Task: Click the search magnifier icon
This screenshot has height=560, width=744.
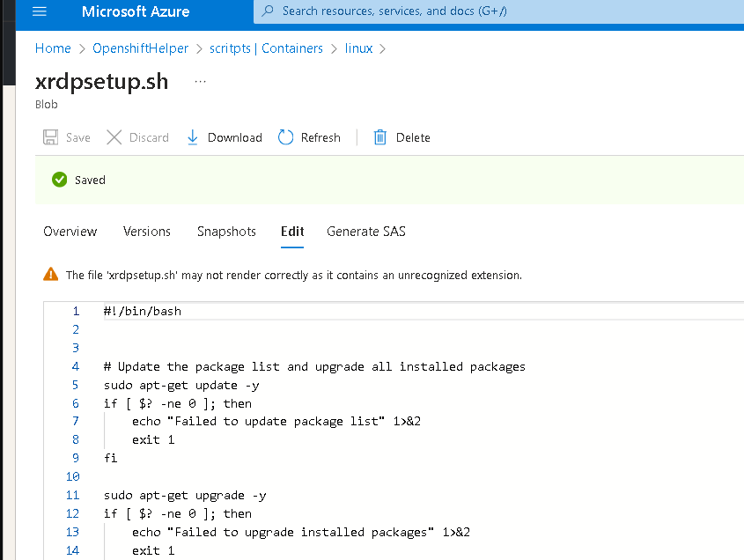Action: click(x=268, y=11)
